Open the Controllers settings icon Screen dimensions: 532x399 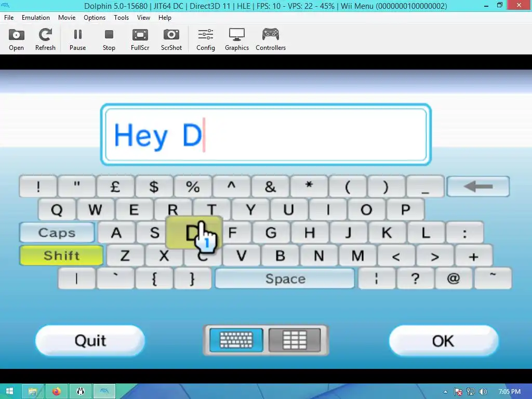point(271,39)
